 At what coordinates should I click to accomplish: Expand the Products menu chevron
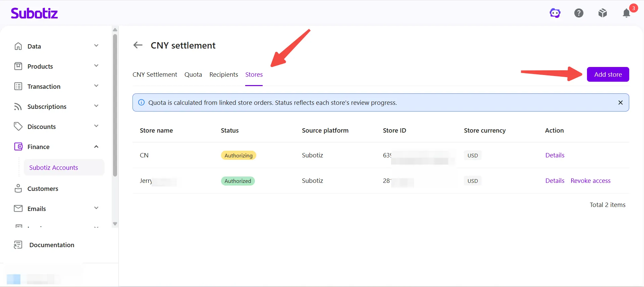96,66
